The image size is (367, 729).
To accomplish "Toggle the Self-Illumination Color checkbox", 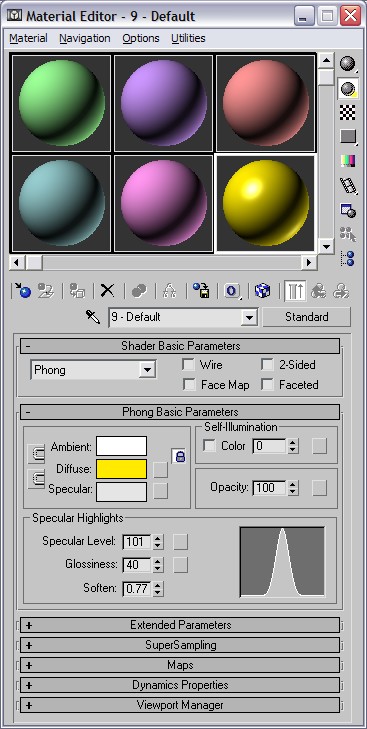I will click(210, 446).
